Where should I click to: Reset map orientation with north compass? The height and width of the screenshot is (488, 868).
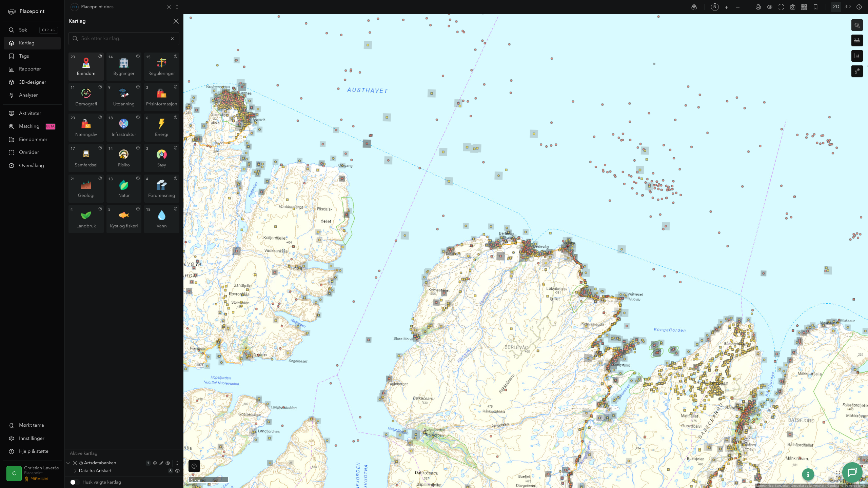[715, 7]
